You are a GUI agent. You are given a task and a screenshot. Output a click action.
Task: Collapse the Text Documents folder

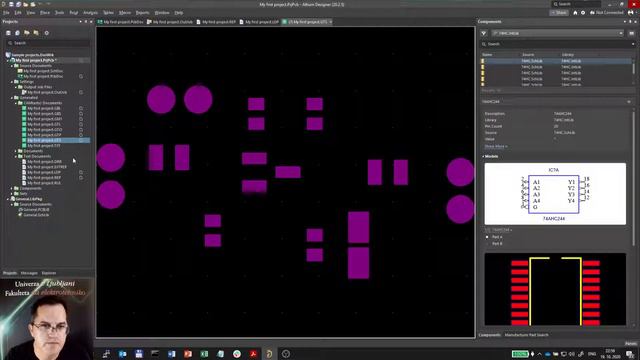16,156
